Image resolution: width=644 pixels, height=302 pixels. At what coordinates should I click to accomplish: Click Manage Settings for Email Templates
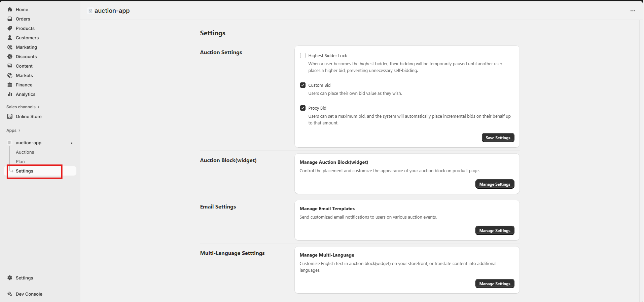pos(495,230)
